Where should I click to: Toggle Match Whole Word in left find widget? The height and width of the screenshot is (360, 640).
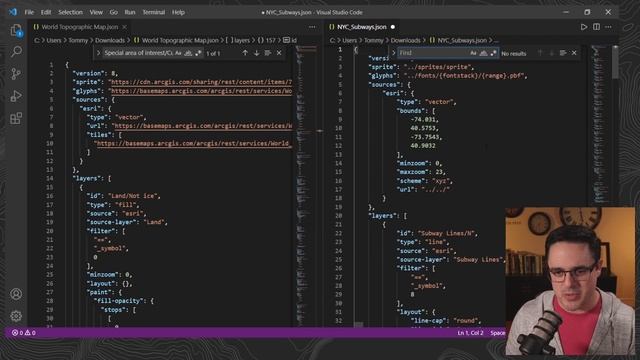click(188, 53)
